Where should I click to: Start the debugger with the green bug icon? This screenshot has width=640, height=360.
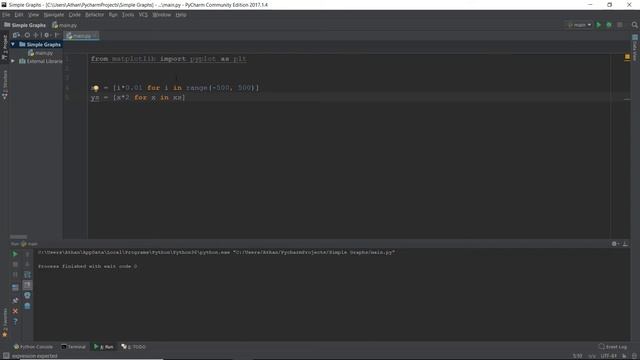[x=609, y=25]
